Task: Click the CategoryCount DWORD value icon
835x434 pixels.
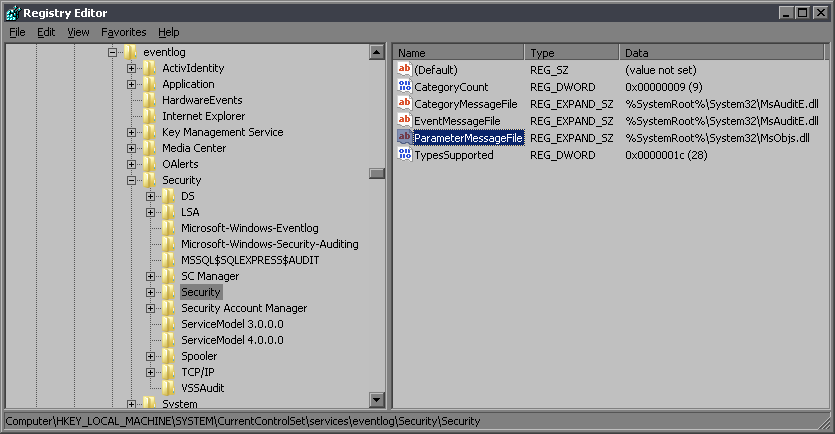Action: 404,87
